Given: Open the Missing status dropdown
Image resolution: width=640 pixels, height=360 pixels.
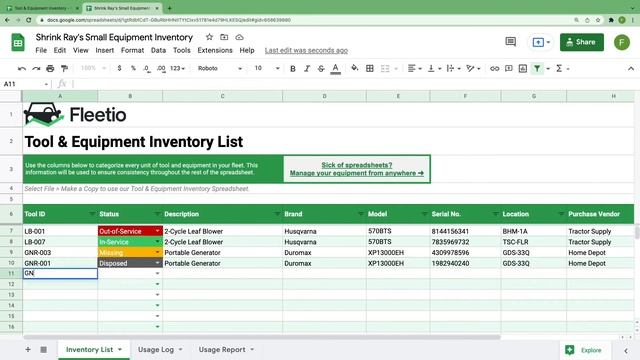Looking at the screenshot, I should coord(157,252).
